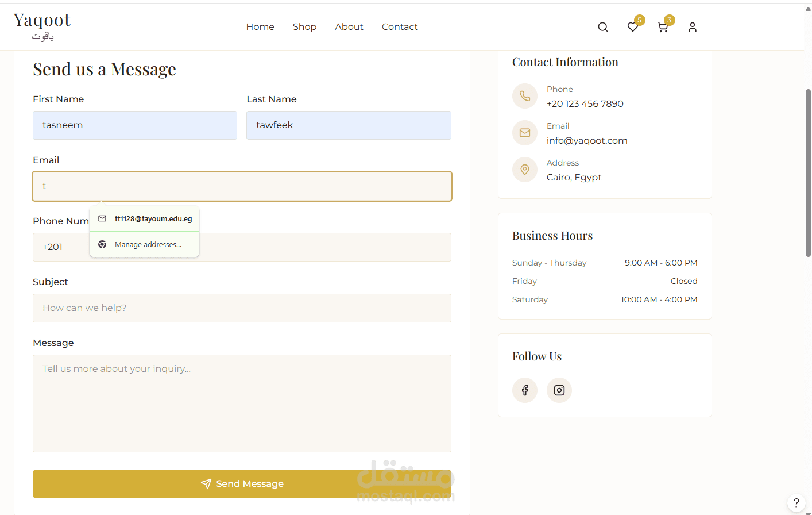The height and width of the screenshot is (515, 812).
Task: Click the Send Message button
Action: 242,484
